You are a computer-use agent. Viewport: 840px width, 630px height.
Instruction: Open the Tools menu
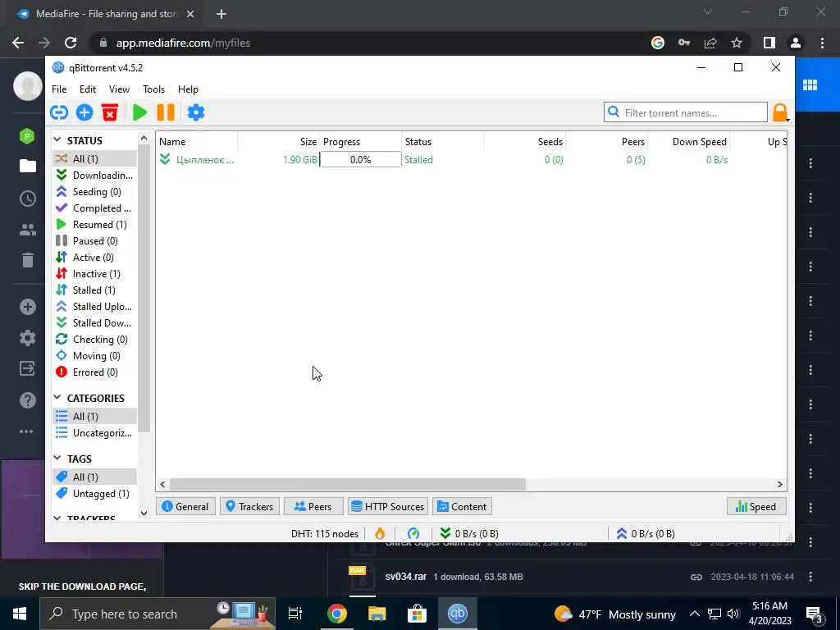153,89
